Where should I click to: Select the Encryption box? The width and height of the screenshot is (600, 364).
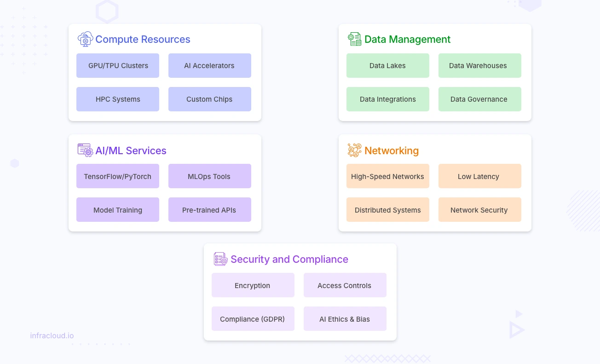click(253, 285)
